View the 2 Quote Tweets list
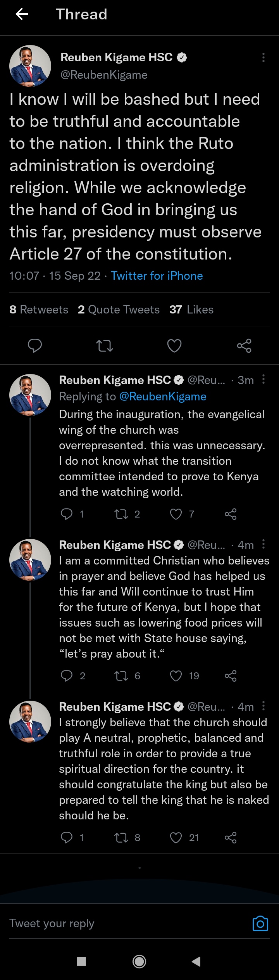 coord(119,310)
